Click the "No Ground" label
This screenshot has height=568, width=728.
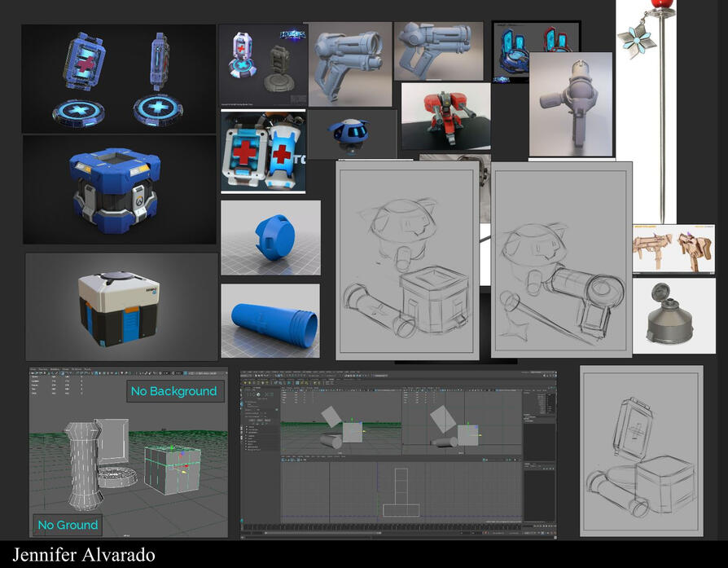68,525
